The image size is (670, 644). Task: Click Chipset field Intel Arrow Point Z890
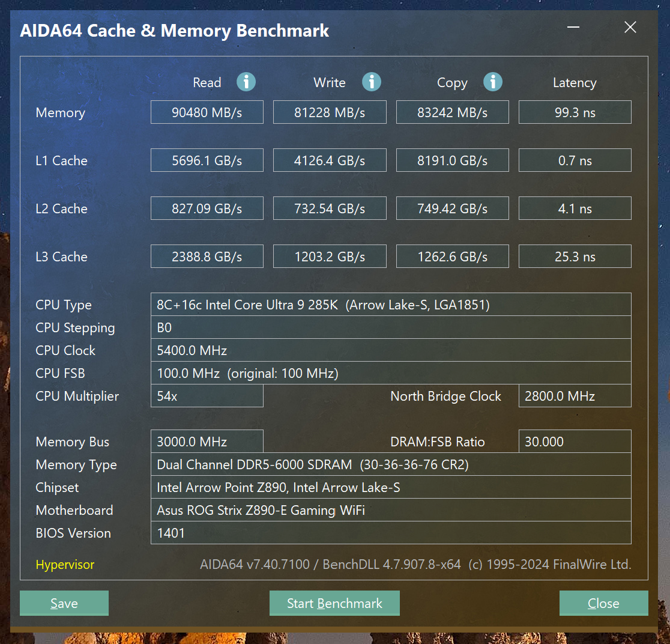click(x=391, y=487)
